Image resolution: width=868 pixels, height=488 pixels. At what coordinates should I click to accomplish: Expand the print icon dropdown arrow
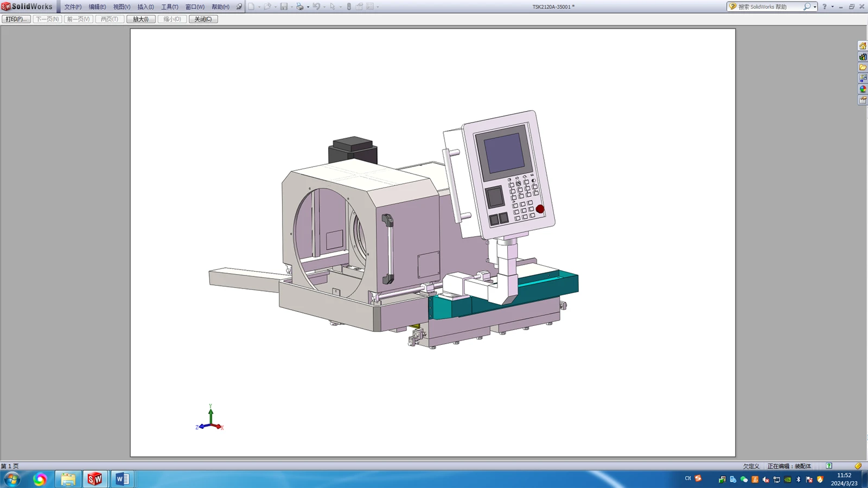[x=308, y=7]
